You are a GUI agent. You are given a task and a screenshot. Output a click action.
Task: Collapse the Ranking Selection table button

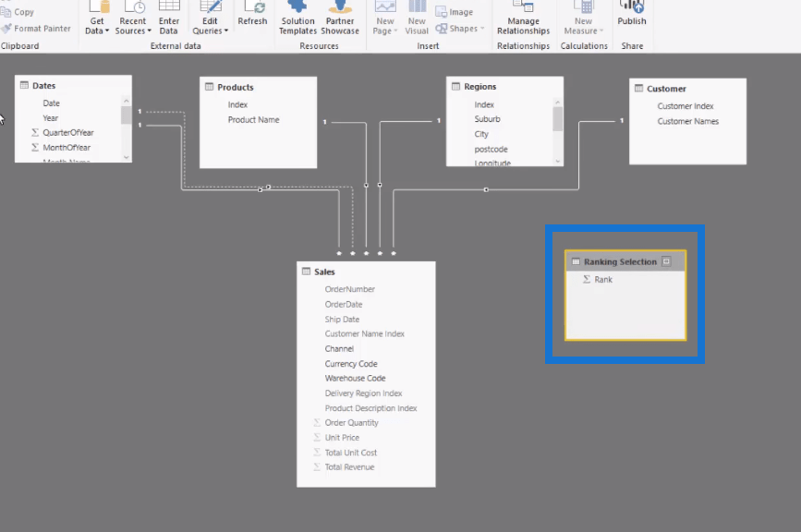click(666, 261)
